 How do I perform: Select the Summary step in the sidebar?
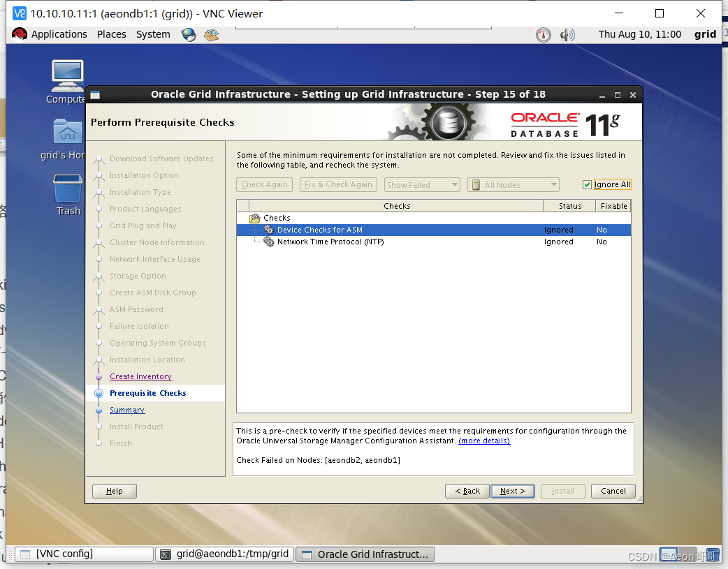point(127,410)
